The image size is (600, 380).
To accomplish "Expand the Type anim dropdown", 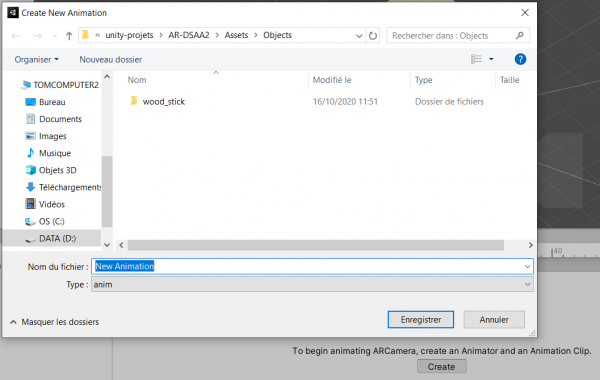I will (527, 284).
